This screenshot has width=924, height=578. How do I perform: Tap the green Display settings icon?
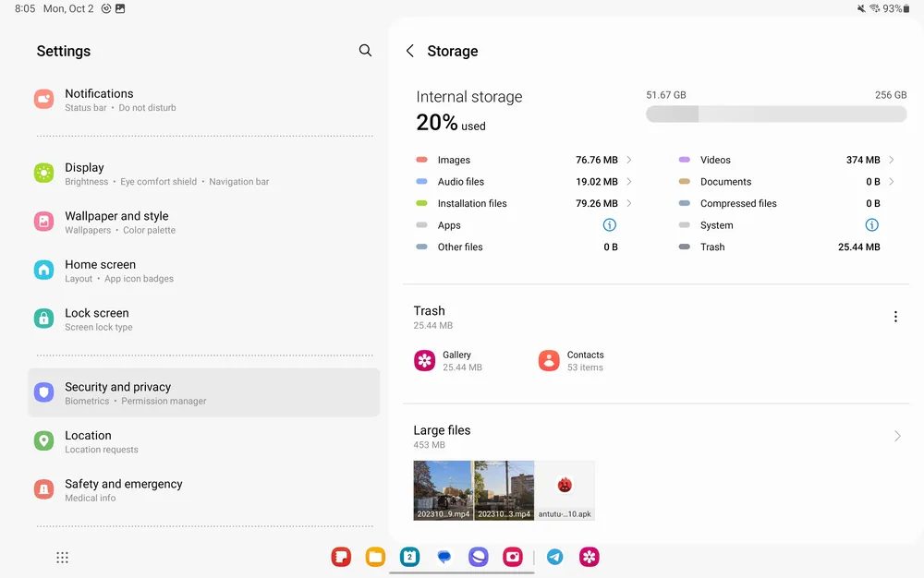[44, 173]
